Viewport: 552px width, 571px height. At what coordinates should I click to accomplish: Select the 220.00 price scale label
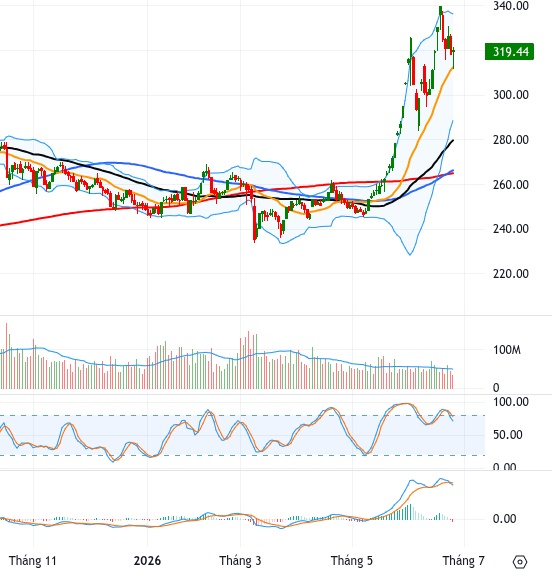pos(510,273)
